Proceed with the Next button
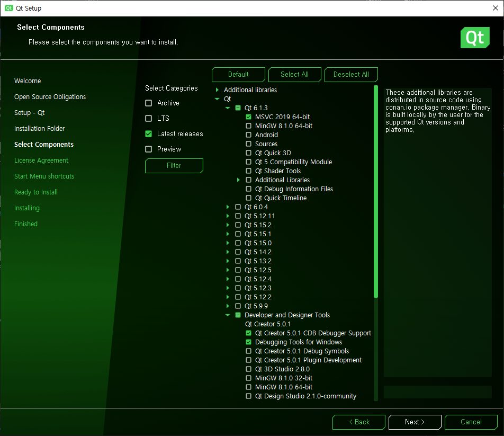The image size is (504, 436). (x=415, y=422)
